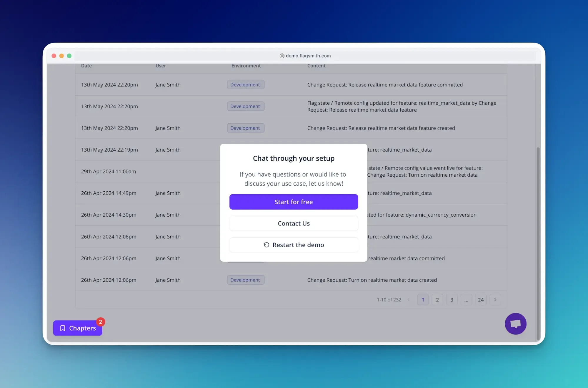Click the bookmark icon on Chapters

(63, 328)
